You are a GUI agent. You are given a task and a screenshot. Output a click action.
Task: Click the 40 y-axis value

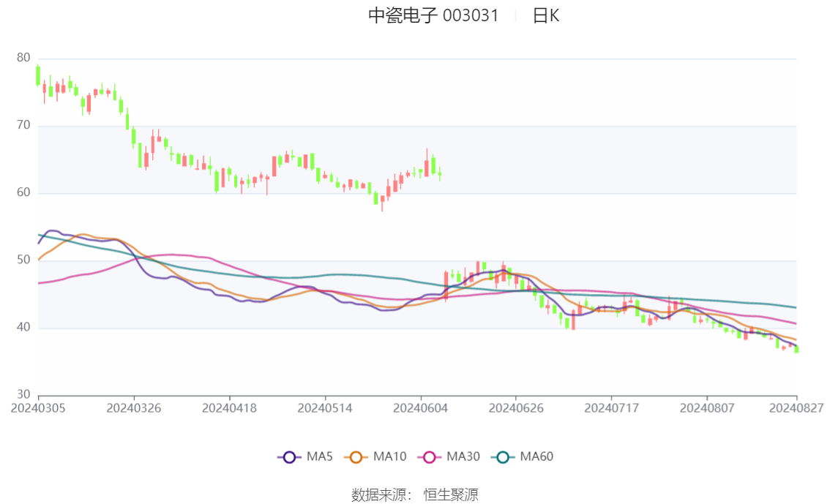[x=23, y=328]
